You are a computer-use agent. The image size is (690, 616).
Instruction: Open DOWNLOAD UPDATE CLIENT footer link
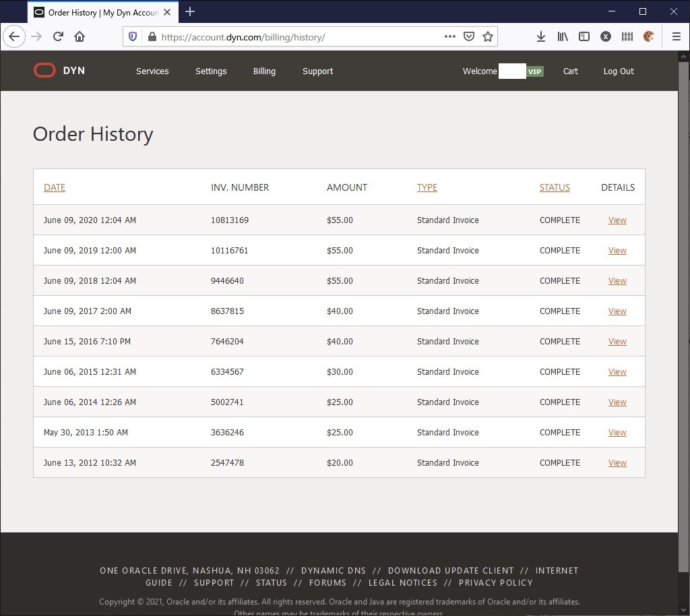coord(451,571)
